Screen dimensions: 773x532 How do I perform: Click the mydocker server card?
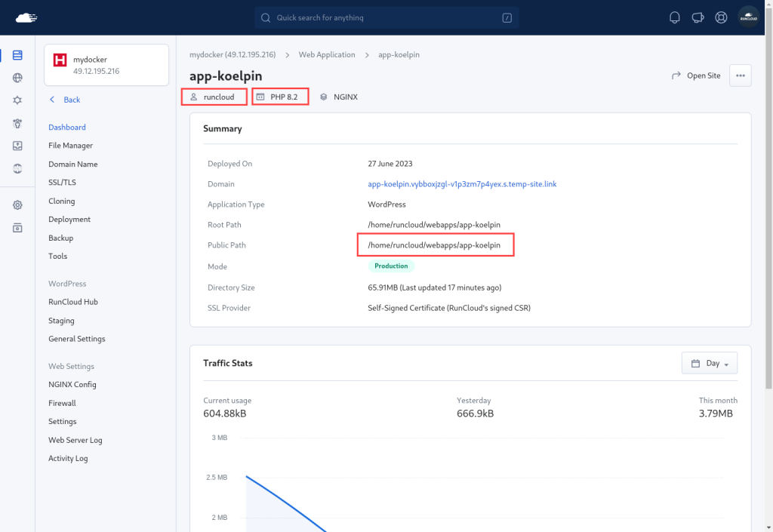point(106,65)
